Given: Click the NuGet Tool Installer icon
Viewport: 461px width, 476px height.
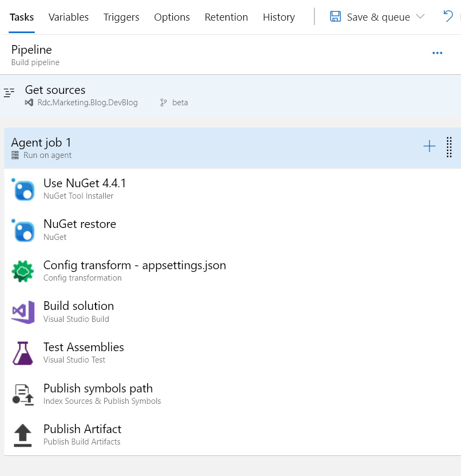Looking at the screenshot, I should point(23,189).
